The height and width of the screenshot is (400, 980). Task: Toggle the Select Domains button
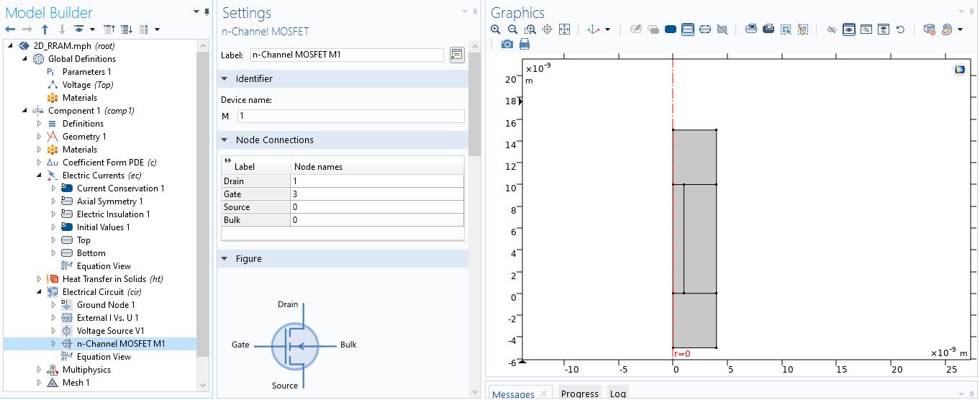[671, 29]
